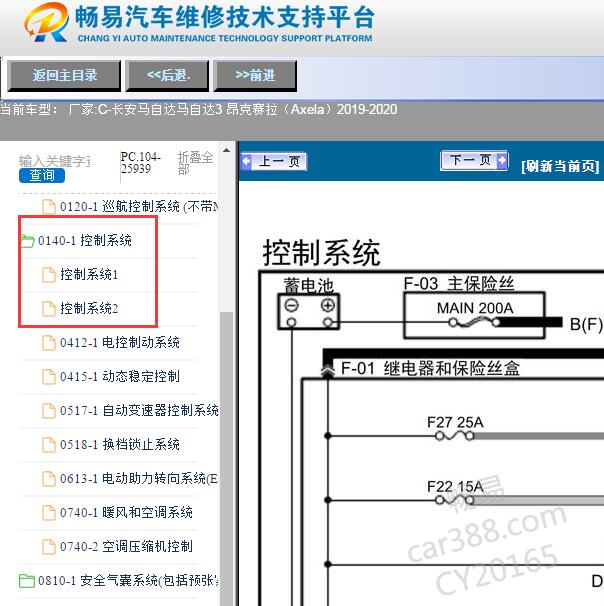Click the right arrow icon on 下一页

click(502, 160)
